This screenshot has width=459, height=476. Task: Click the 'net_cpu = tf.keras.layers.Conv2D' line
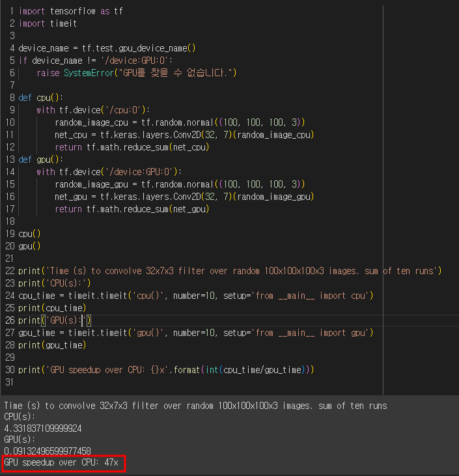click(x=184, y=135)
